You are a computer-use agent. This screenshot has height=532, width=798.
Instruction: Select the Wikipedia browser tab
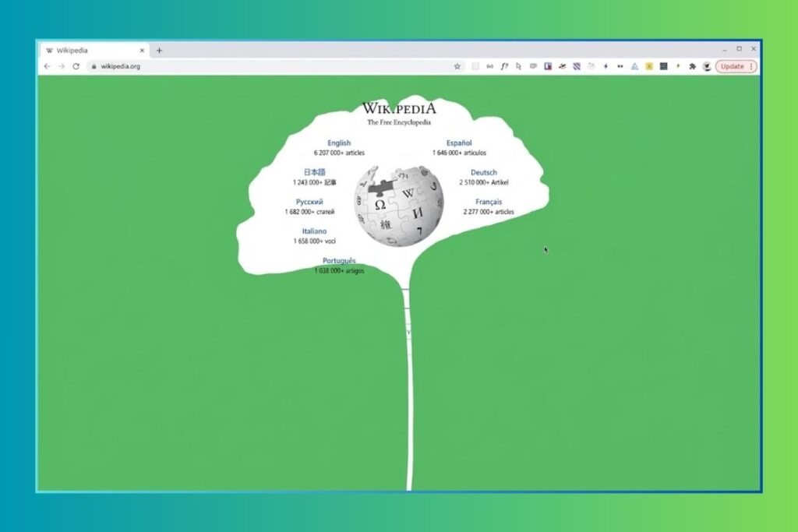pyautogui.click(x=86, y=51)
